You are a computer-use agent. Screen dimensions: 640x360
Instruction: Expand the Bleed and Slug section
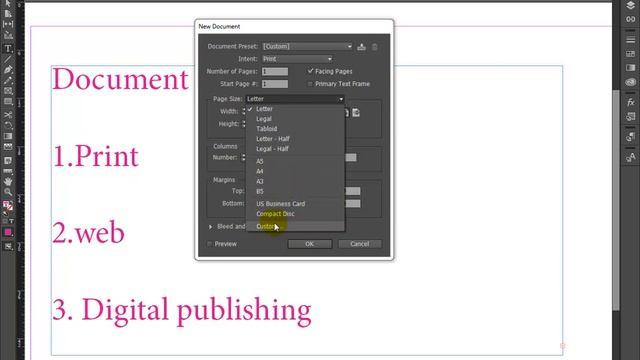pos(211,227)
